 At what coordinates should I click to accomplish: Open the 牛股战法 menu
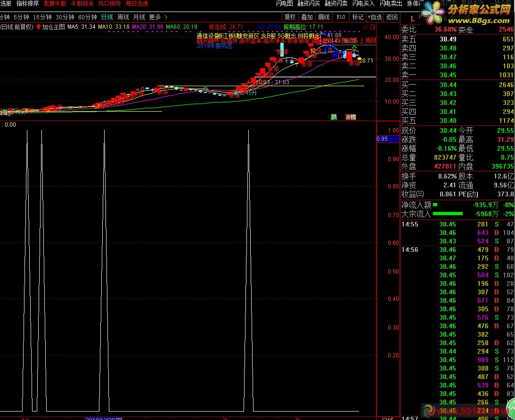click(x=82, y=3)
